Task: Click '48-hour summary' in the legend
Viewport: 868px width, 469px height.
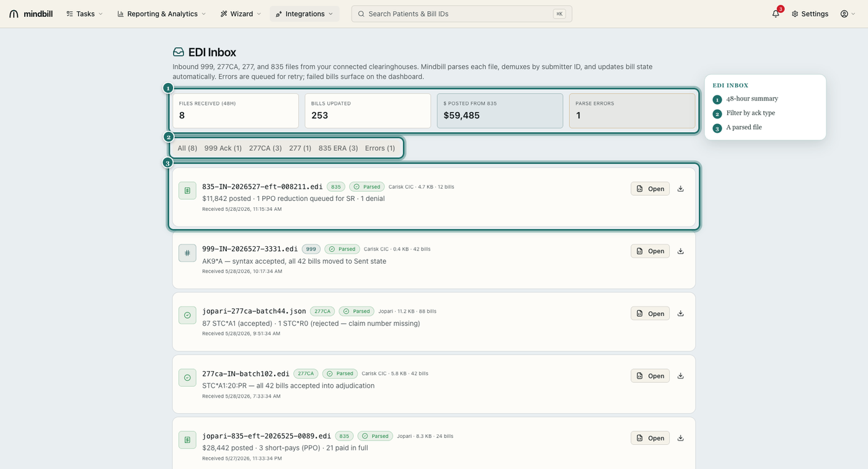Action: [752, 99]
